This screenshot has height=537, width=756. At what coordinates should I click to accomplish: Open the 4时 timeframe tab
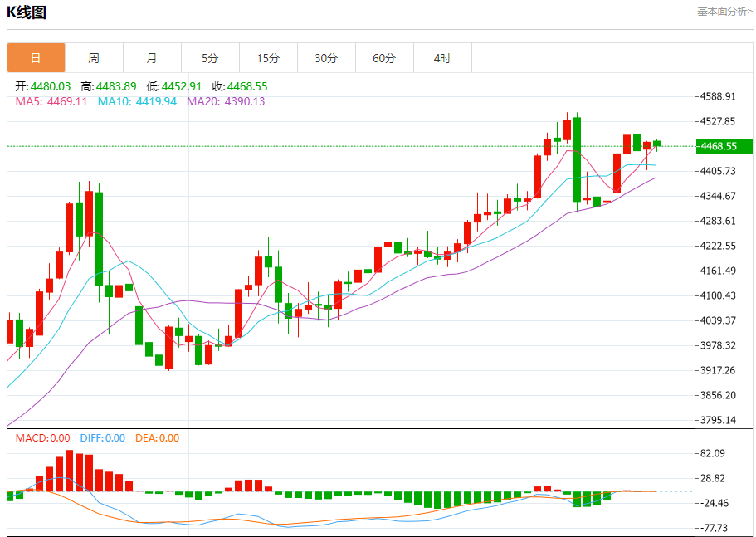point(442,58)
